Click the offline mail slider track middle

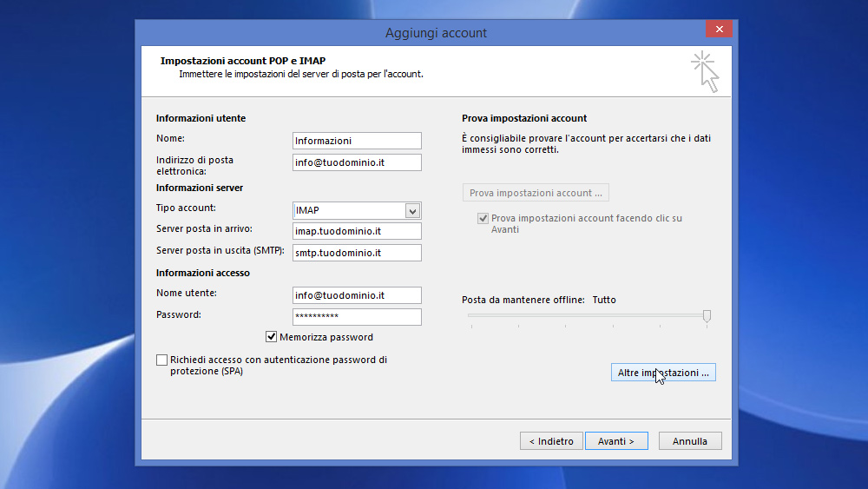(587, 315)
